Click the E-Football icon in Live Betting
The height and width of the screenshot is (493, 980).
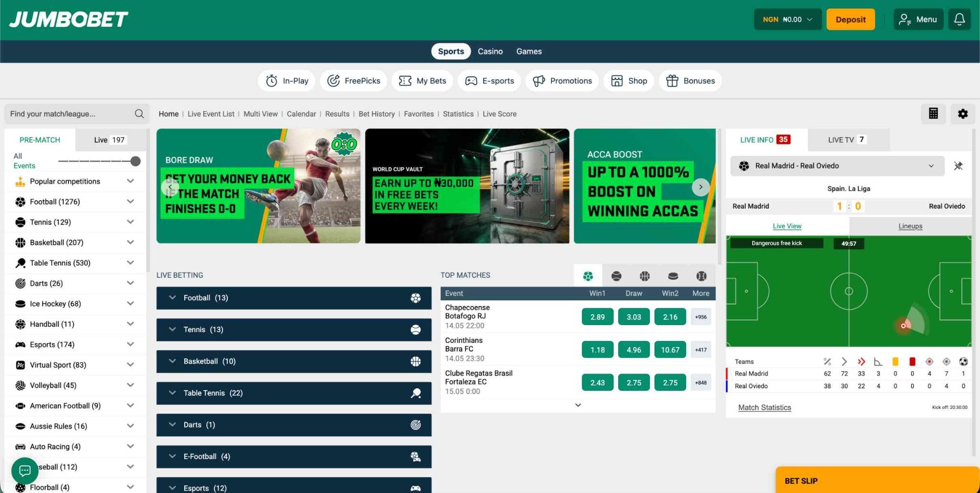click(x=415, y=457)
